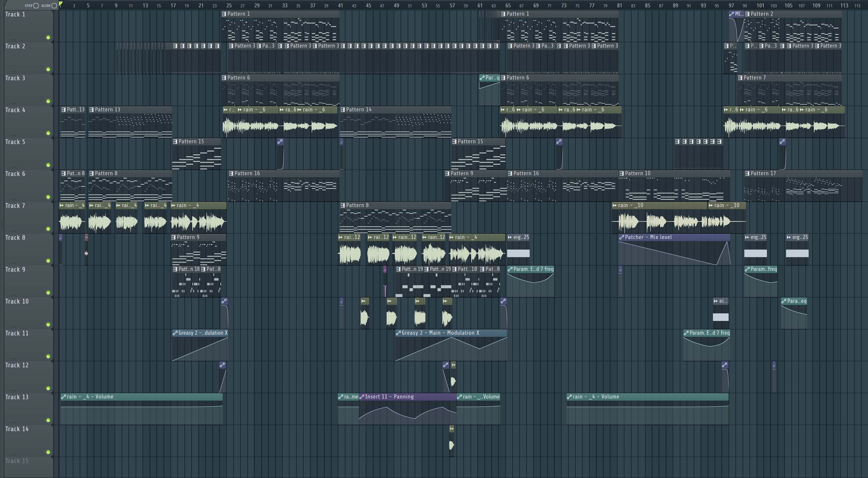The image size is (868, 478).
Task: Click the pattern icon of the Patt..13 clip
Action: tap(64, 109)
